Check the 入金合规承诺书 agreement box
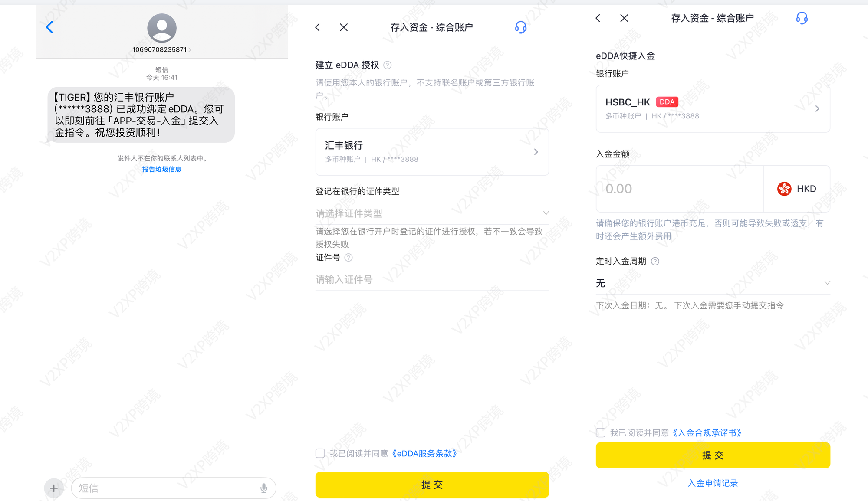This screenshot has width=868, height=501. click(x=601, y=432)
